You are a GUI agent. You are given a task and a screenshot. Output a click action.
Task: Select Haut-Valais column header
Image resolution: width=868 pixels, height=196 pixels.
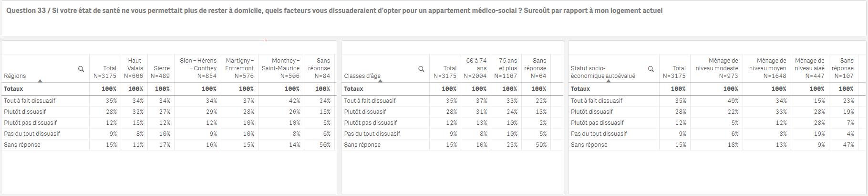134,68
